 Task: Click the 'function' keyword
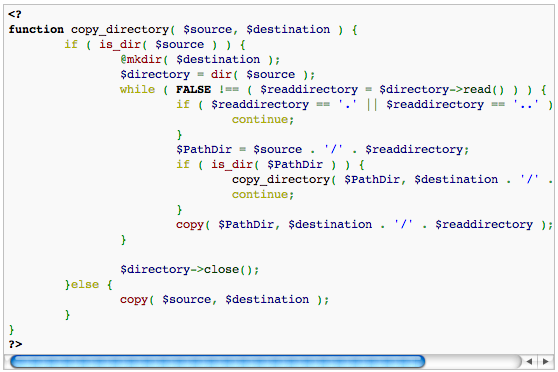(x=36, y=29)
